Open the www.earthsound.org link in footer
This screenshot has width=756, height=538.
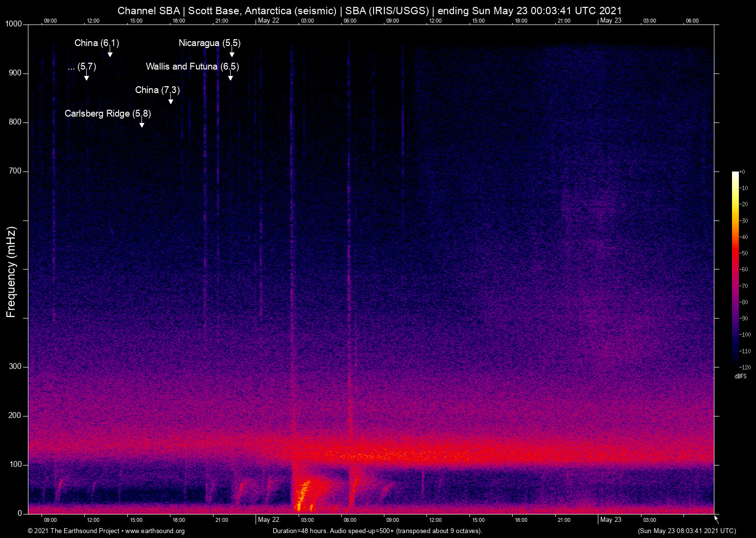(x=155, y=531)
